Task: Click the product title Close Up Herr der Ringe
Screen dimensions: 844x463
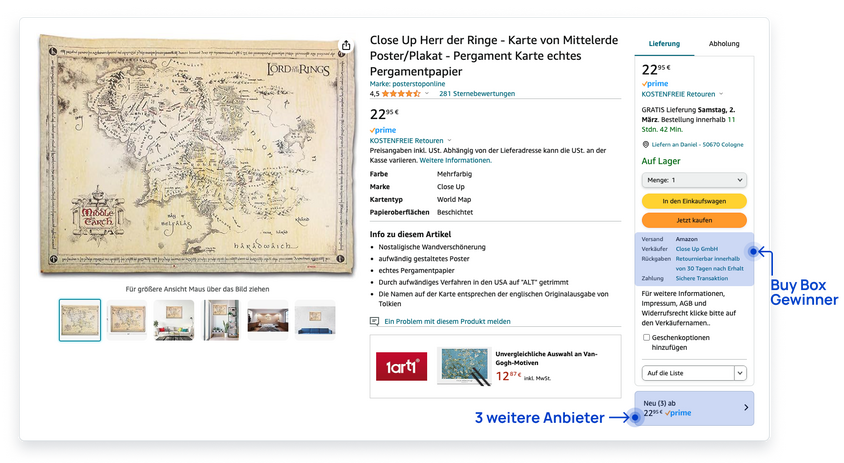Action: (x=494, y=55)
